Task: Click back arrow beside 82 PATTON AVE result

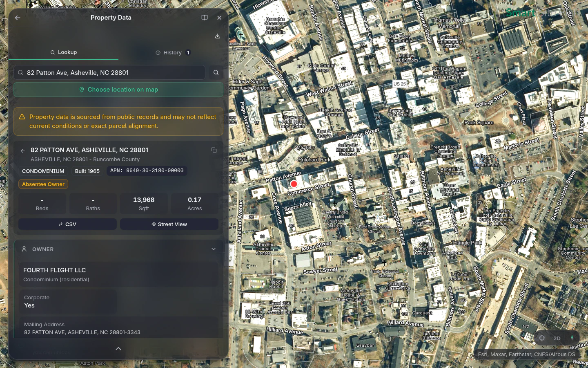Action: click(23, 150)
